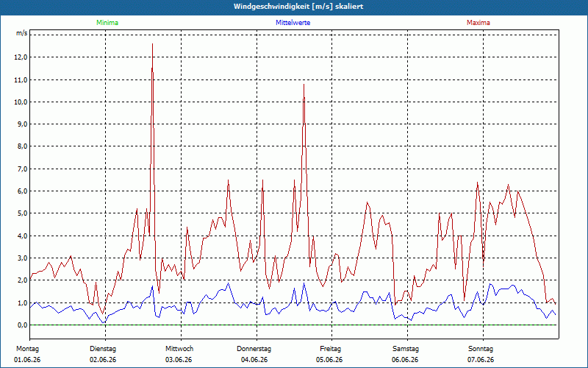The width and height of the screenshot is (588, 368).
Task: Click the 12,0 y-axis value
Action: pos(21,57)
